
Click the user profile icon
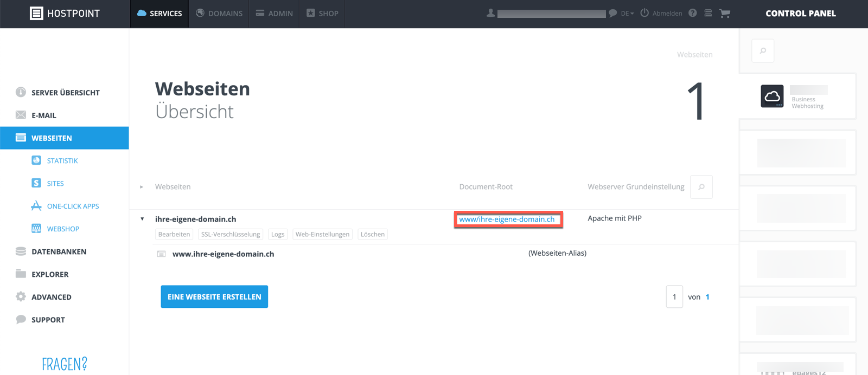click(x=490, y=13)
